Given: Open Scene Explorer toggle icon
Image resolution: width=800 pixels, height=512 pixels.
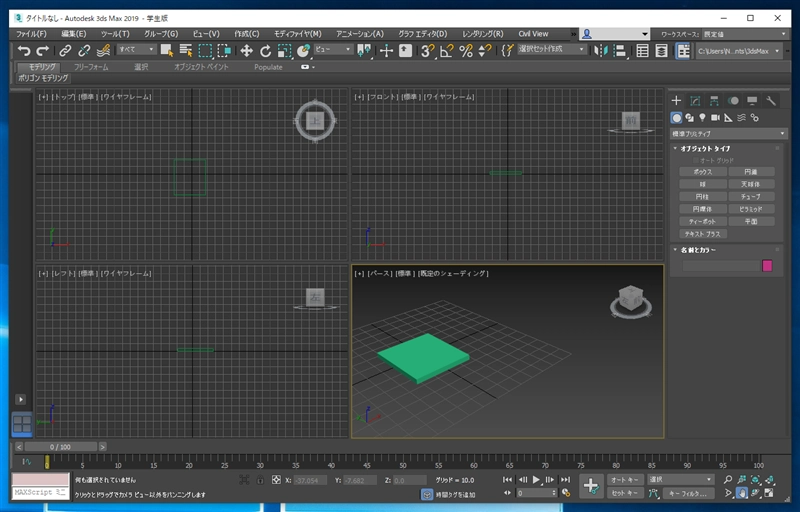Looking at the screenshot, I should click(642, 50).
